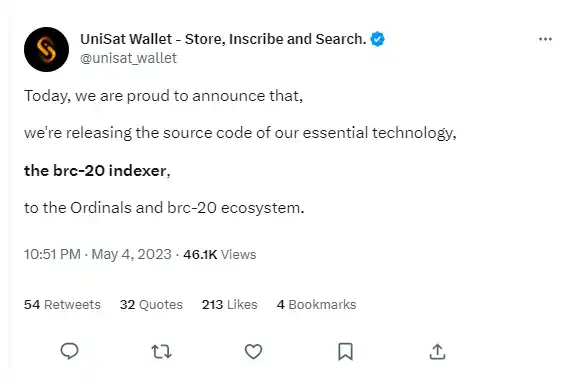Image resolution: width=580 pixels, height=388 pixels.
Task: Click the UniSat profile avatar
Action: click(x=46, y=49)
